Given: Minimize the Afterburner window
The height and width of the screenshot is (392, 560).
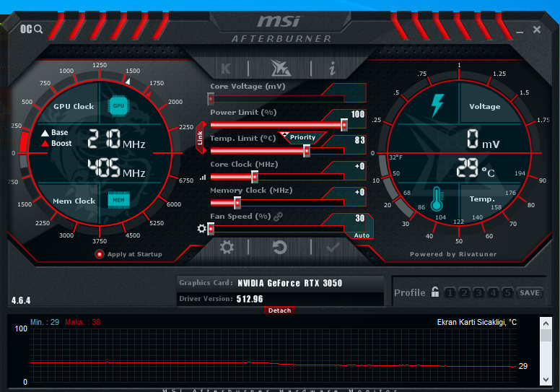Looking at the screenshot, I should (x=520, y=32).
